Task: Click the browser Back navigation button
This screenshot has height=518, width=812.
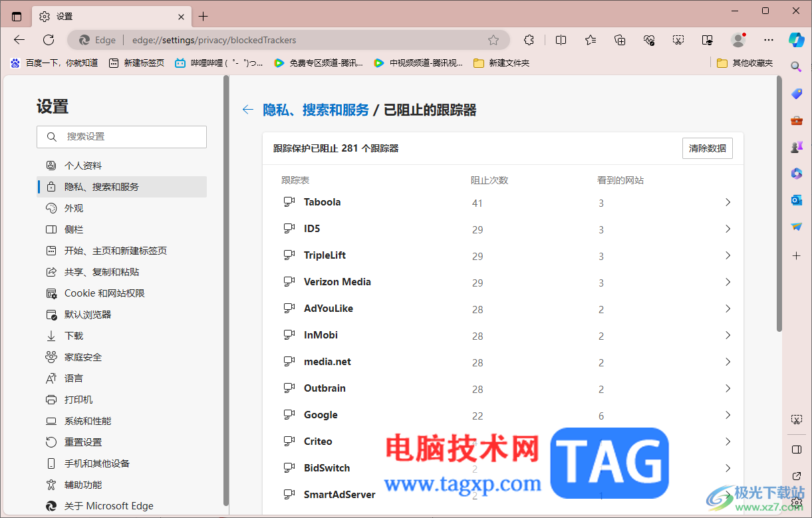Action: [19, 40]
